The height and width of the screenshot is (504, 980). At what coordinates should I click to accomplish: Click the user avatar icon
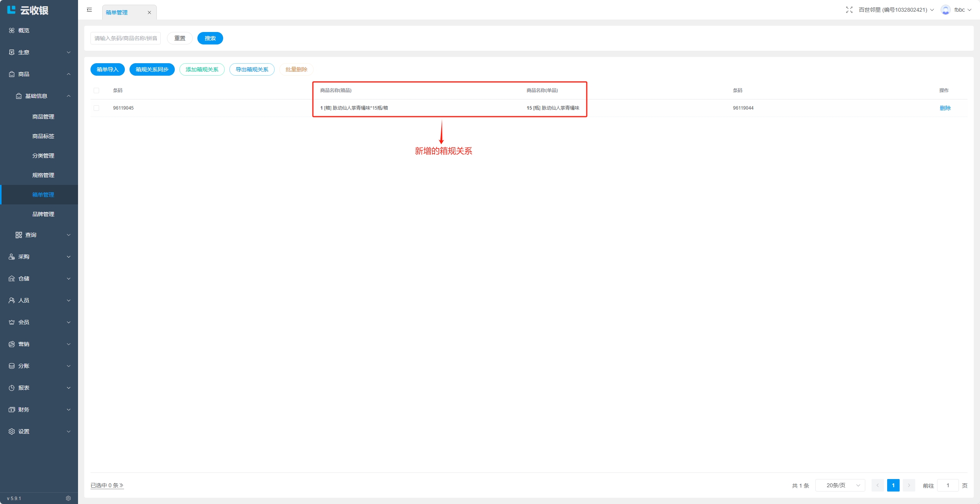pos(945,10)
